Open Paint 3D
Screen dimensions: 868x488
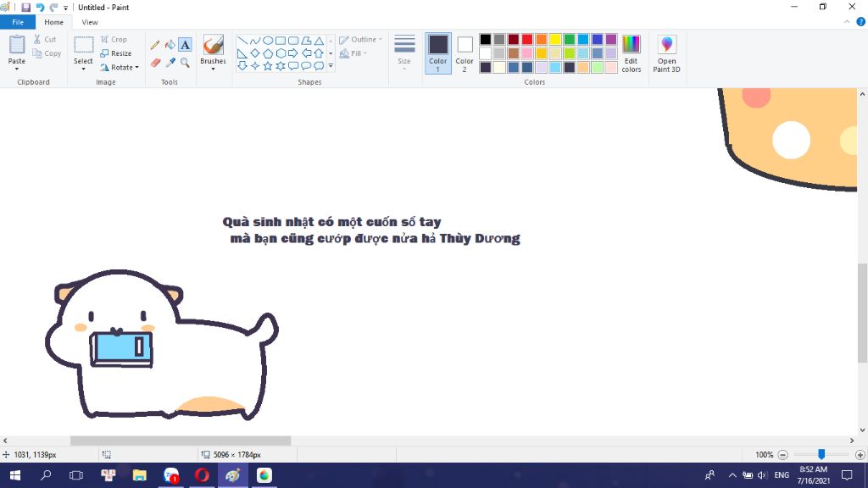[x=666, y=53]
